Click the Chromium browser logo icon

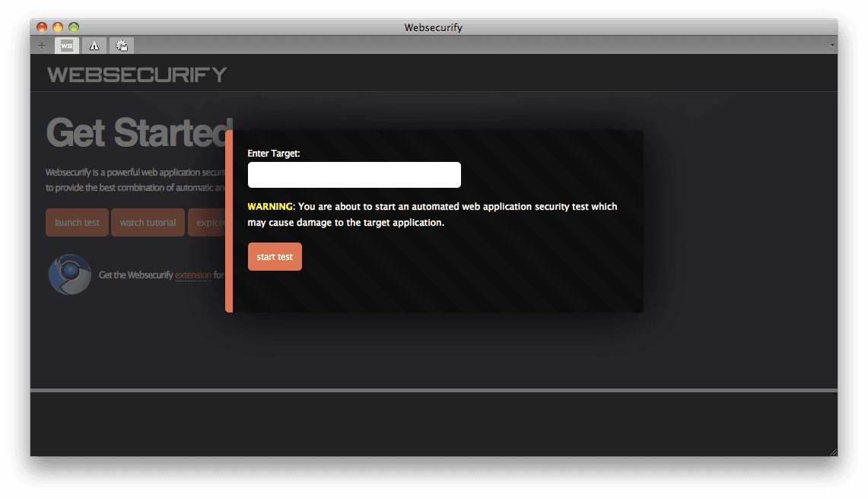point(70,274)
